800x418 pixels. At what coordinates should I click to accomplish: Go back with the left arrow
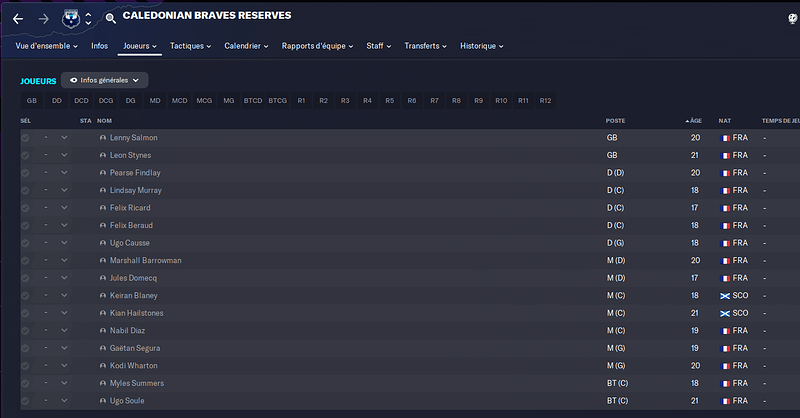(18, 19)
